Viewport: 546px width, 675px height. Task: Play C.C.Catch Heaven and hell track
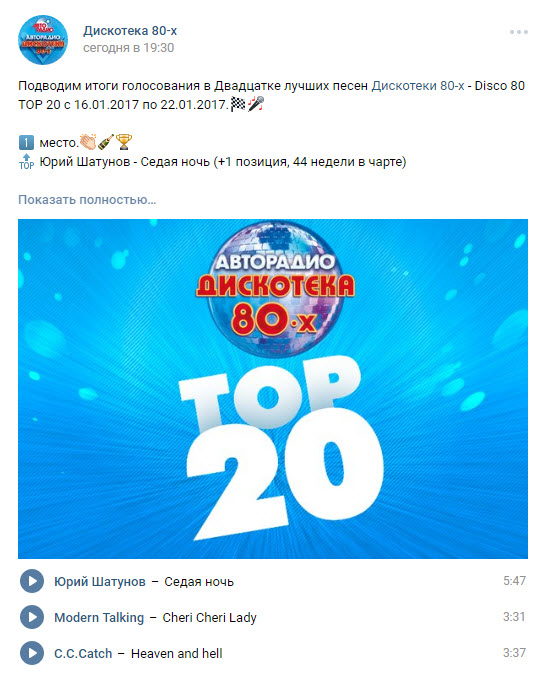coord(32,653)
